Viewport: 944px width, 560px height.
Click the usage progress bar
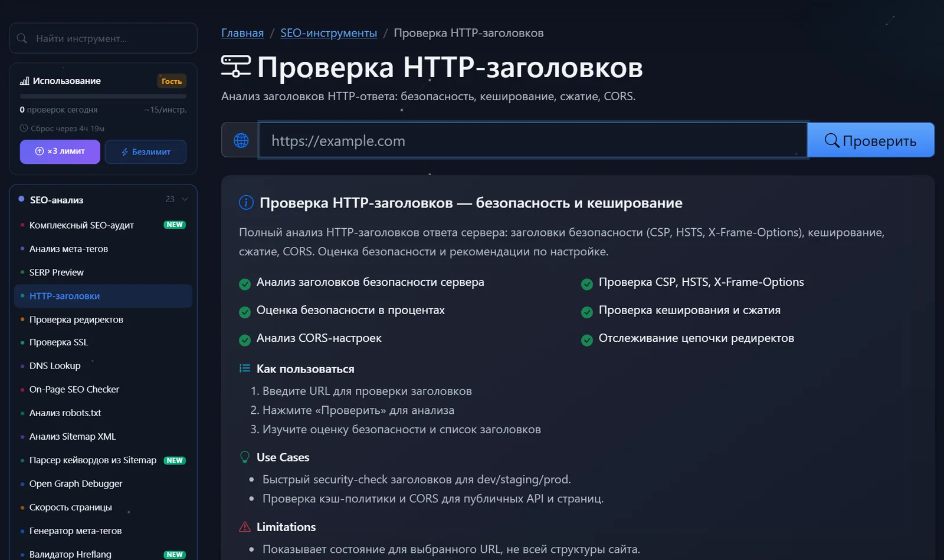[103, 96]
